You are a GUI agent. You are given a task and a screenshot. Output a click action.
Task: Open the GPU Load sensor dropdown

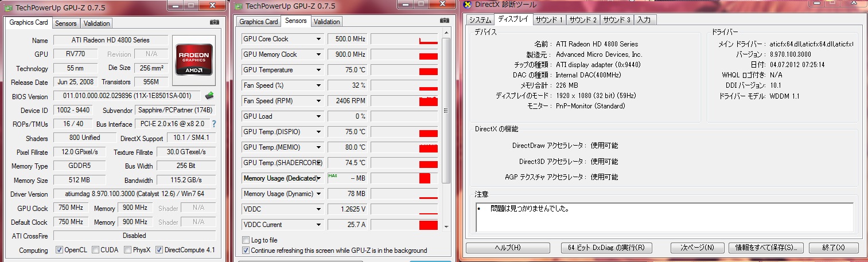click(x=318, y=116)
